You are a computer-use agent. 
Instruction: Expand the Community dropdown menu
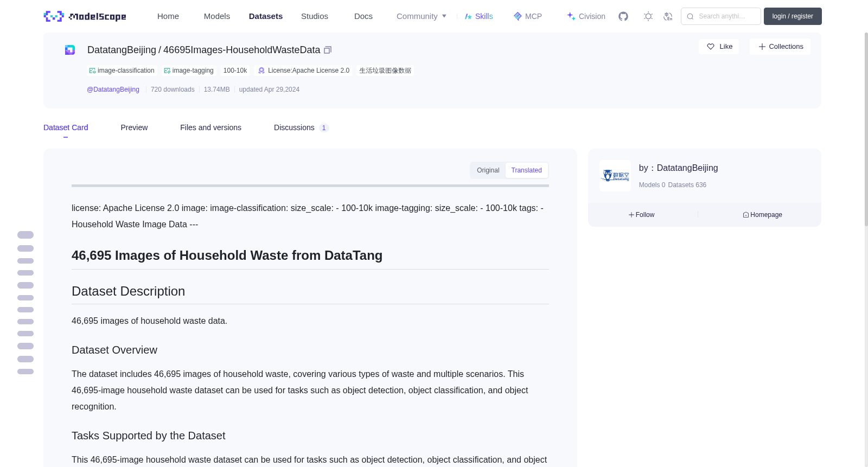click(422, 16)
